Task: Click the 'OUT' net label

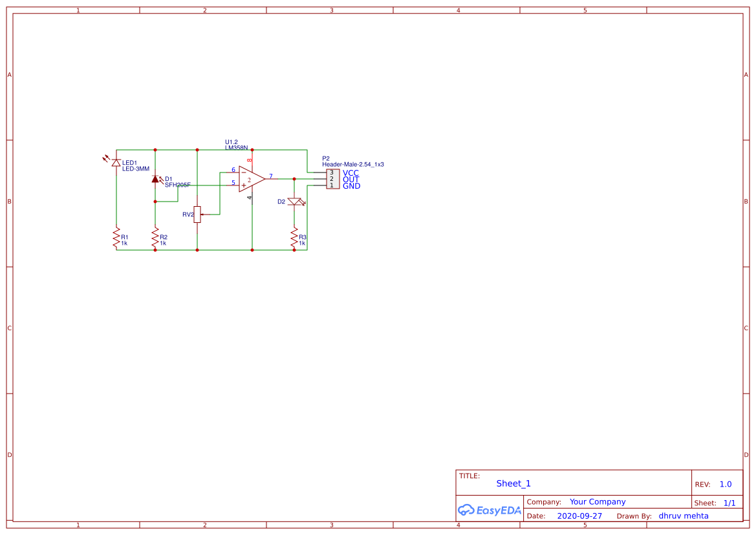Action: [x=351, y=179]
